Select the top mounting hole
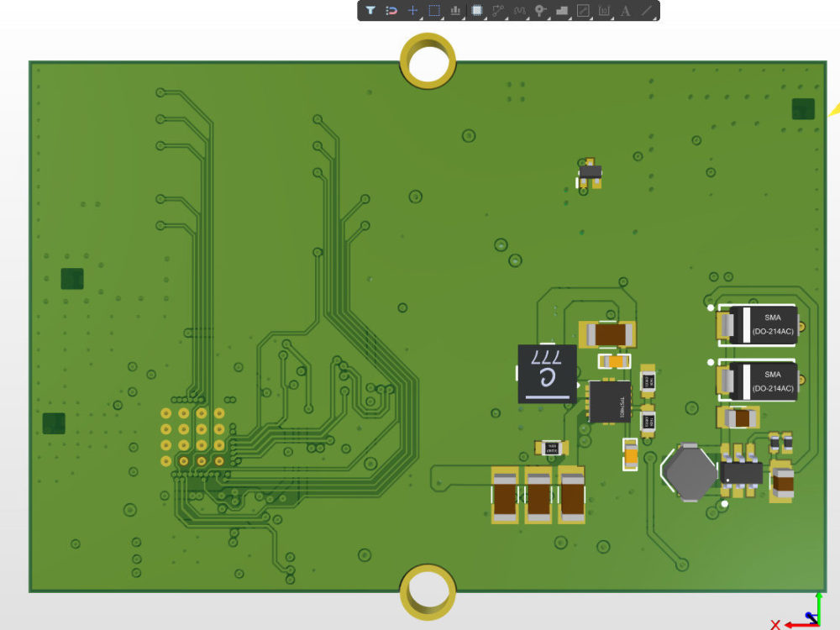The width and height of the screenshot is (840, 630). click(428, 61)
